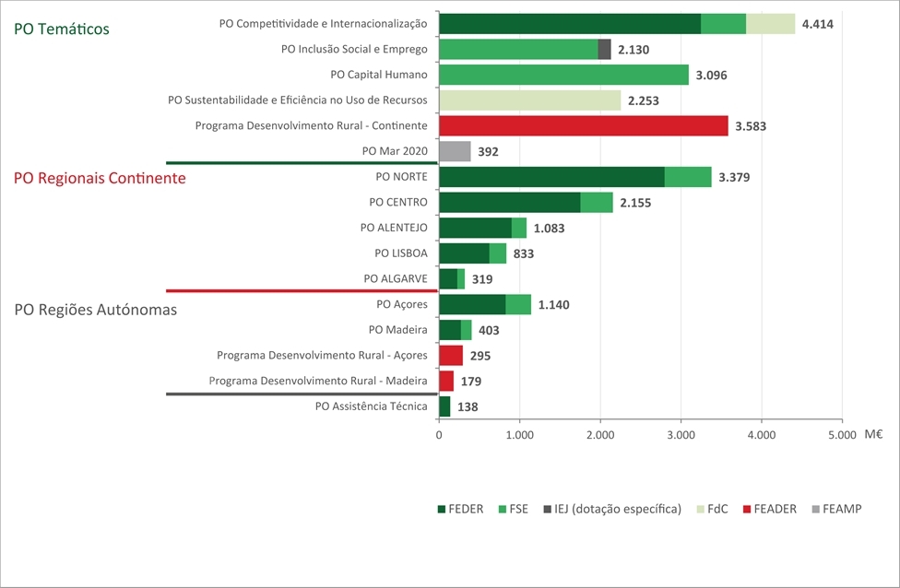The width and height of the screenshot is (900, 588).
Task: Click the Programa Desenvolvimento Rural - Açores bar
Action: point(451,355)
